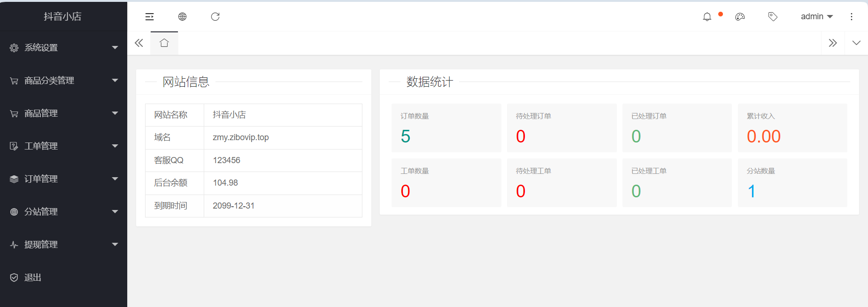Toggle the sidebar collapse icon
The height and width of the screenshot is (307, 868).
coord(149,17)
